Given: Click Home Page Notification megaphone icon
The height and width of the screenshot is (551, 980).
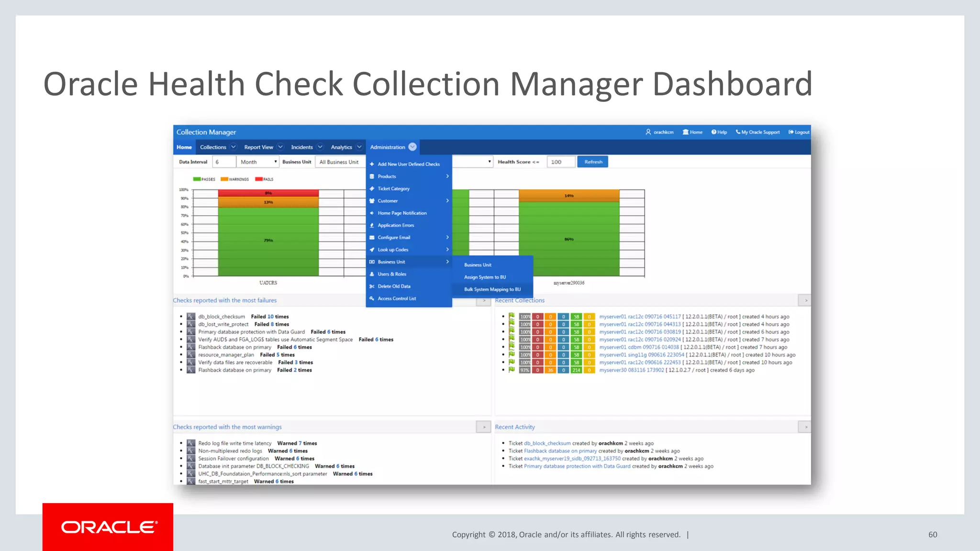Looking at the screenshot, I should pyautogui.click(x=372, y=213).
